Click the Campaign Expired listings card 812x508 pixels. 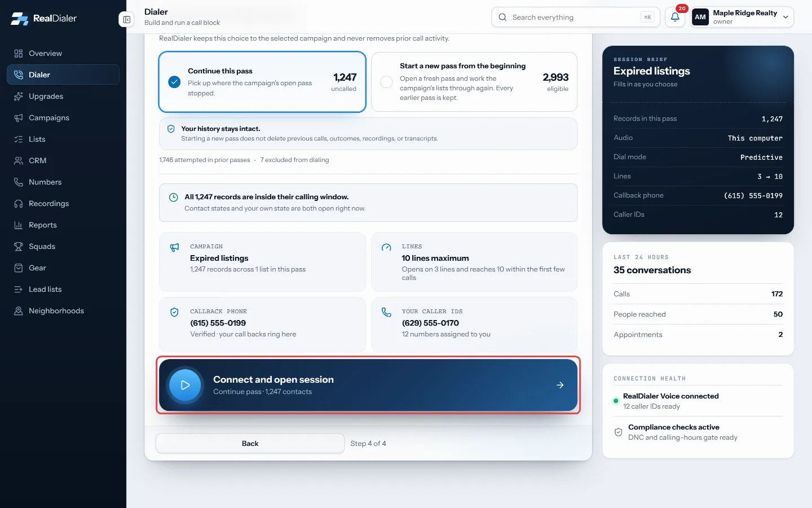262,262
